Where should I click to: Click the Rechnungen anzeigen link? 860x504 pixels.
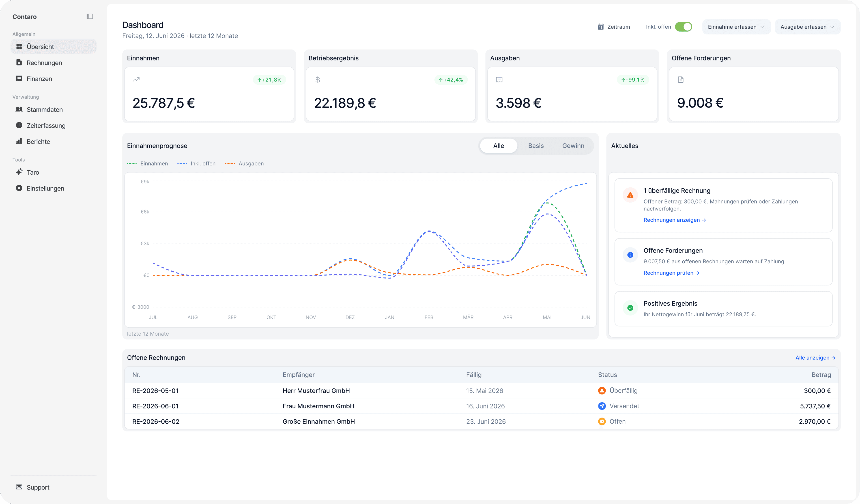[675, 220]
